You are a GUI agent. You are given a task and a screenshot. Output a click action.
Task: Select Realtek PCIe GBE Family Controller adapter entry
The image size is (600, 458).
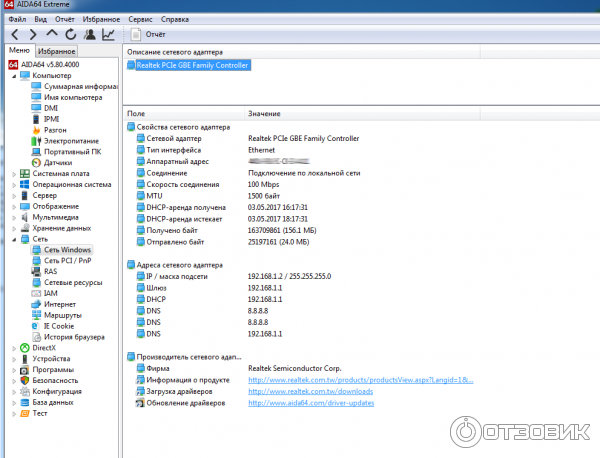(x=189, y=65)
